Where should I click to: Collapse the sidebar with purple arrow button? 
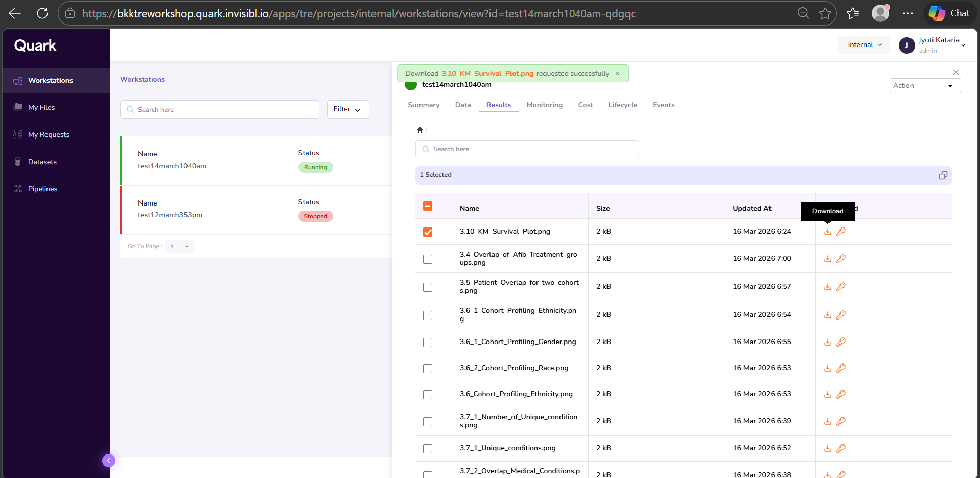click(x=109, y=461)
